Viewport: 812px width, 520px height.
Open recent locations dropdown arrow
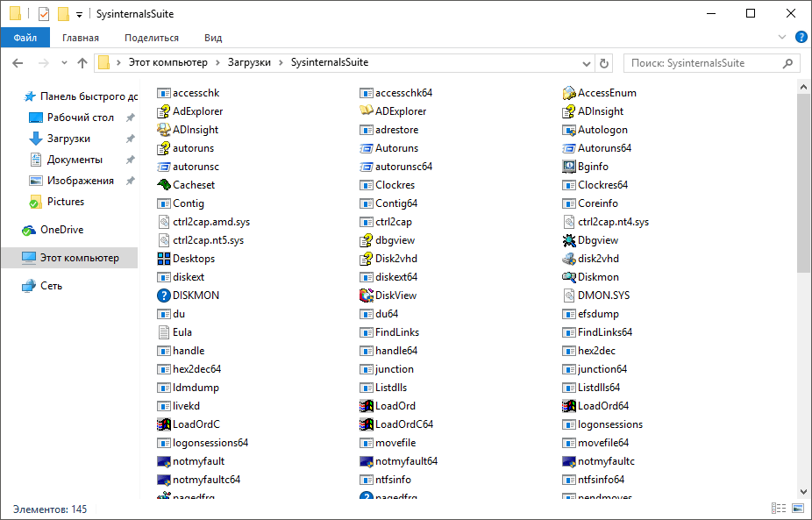[x=64, y=62]
